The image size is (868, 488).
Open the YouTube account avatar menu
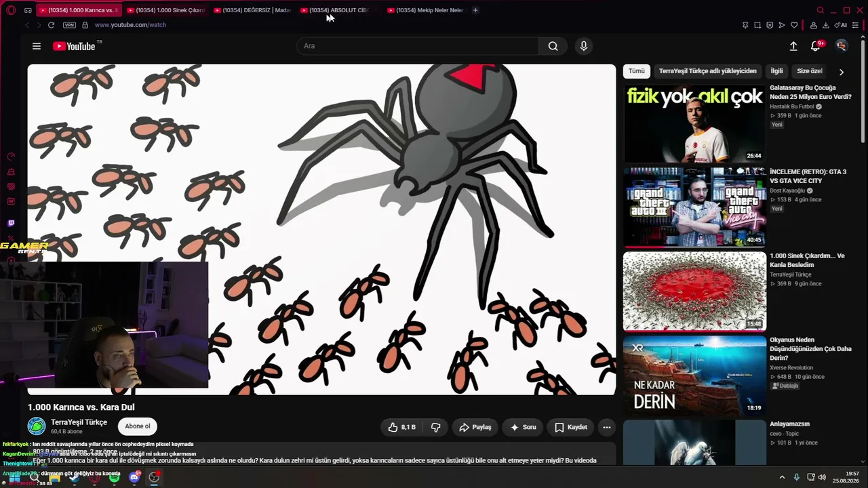[x=842, y=46]
